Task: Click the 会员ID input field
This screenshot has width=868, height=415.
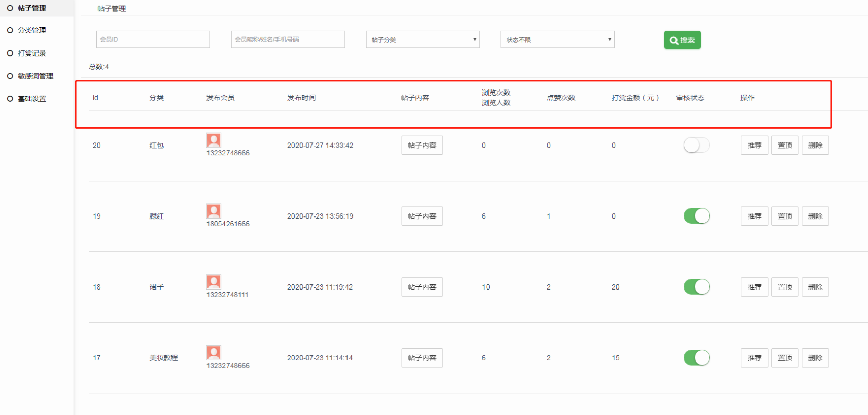Action: click(152, 40)
